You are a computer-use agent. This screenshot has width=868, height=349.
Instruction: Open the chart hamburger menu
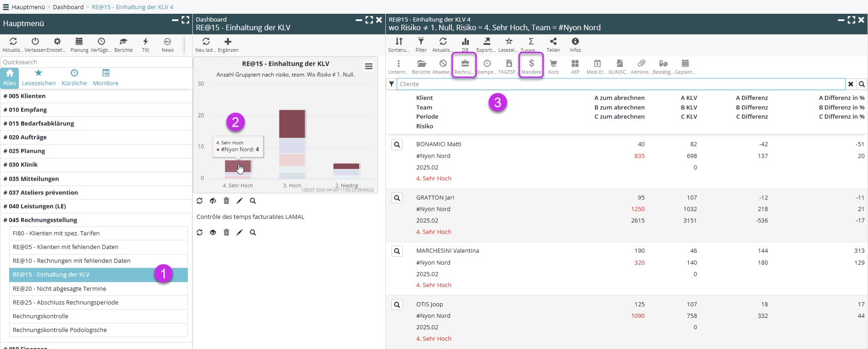point(368,66)
